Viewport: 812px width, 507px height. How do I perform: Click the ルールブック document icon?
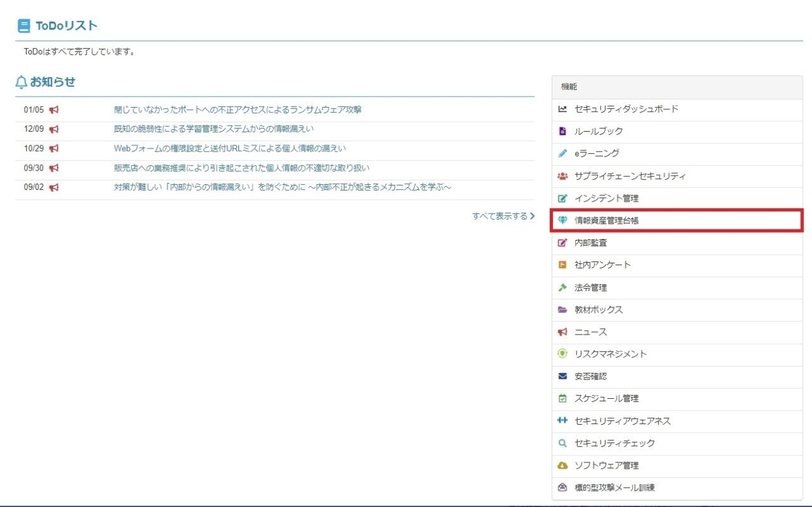click(x=562, y=130)
